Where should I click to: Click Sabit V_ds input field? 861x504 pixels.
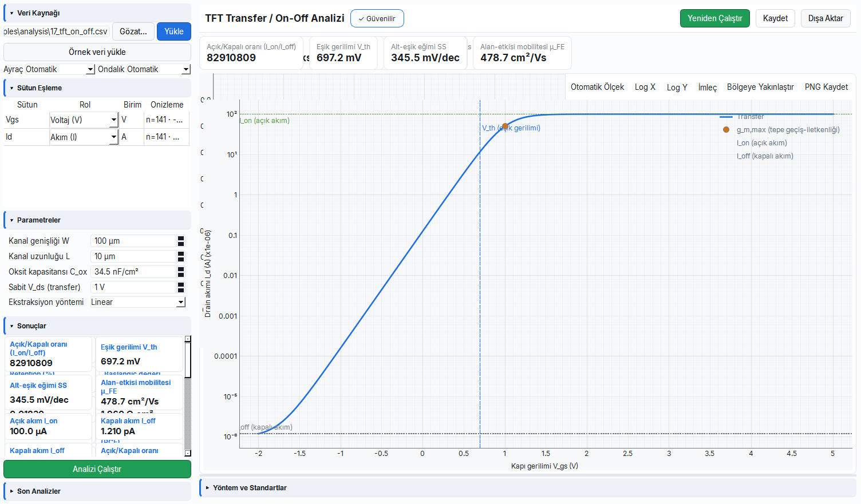[133, 287]
